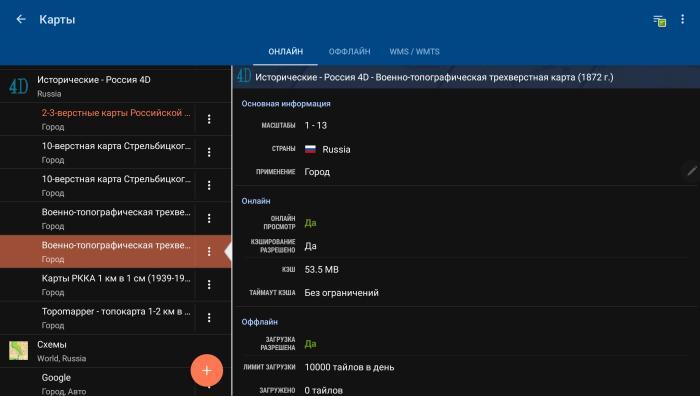Edit map details with pencil icon
Screen dimensions: 700x396
[692, 171]
